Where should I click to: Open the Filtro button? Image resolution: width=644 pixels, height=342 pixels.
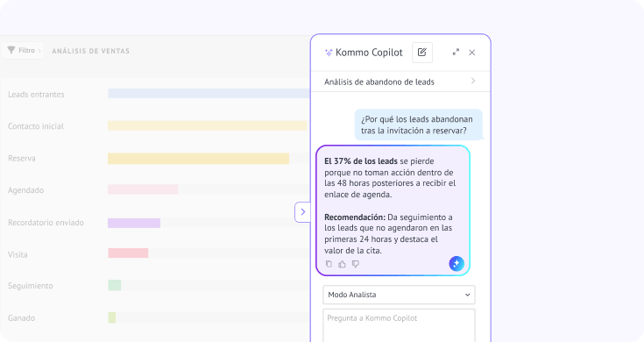(23, 51)
